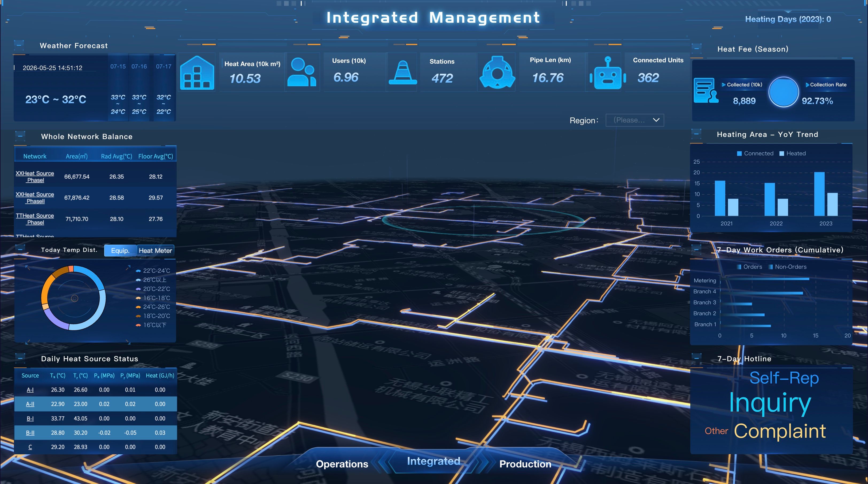The width and height of the screenshot is (868, 484).
Task: Click the Heat Area building icon
Action: [197, 72]
